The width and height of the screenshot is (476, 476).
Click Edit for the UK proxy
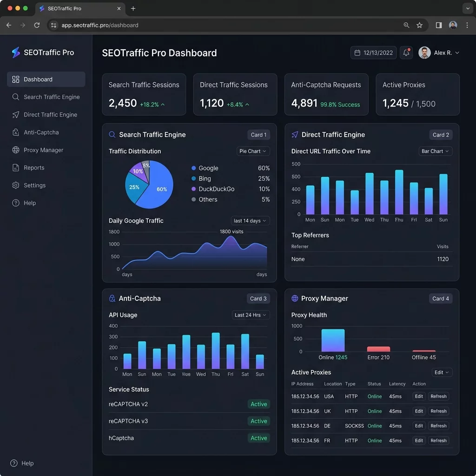[419, 411]
